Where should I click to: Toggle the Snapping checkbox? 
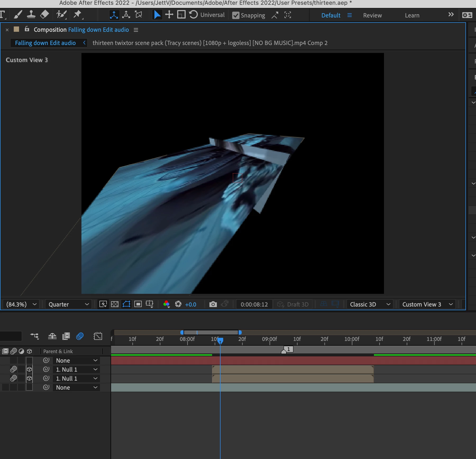[236, 15]
